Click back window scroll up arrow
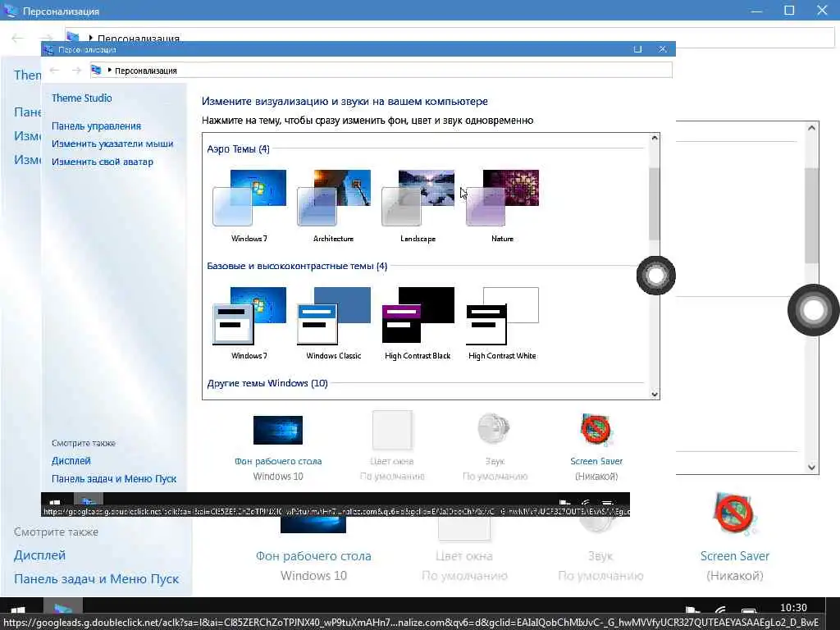Screen dimensions: 840x630 [x=811, y=128]
